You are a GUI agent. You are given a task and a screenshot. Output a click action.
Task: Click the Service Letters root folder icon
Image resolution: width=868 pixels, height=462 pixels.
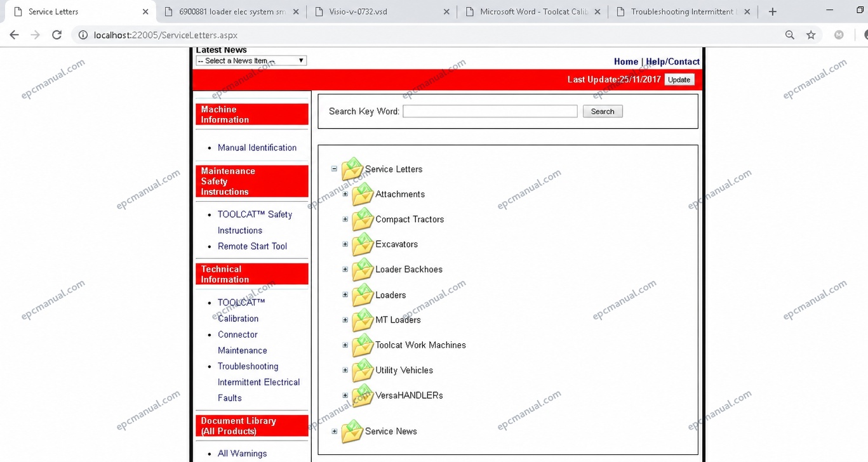coord(352,169)
